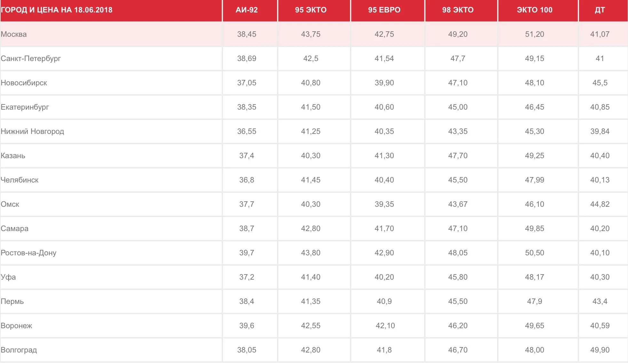628x364 pixels.
Task: Click the 95 ЭКТО column header
Action: click(x=311, y=10)
